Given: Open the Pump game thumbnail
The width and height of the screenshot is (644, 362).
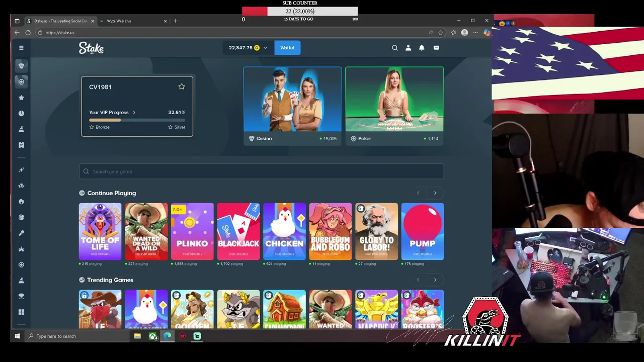Looking at the screenshot, I should tap(423, 231).
